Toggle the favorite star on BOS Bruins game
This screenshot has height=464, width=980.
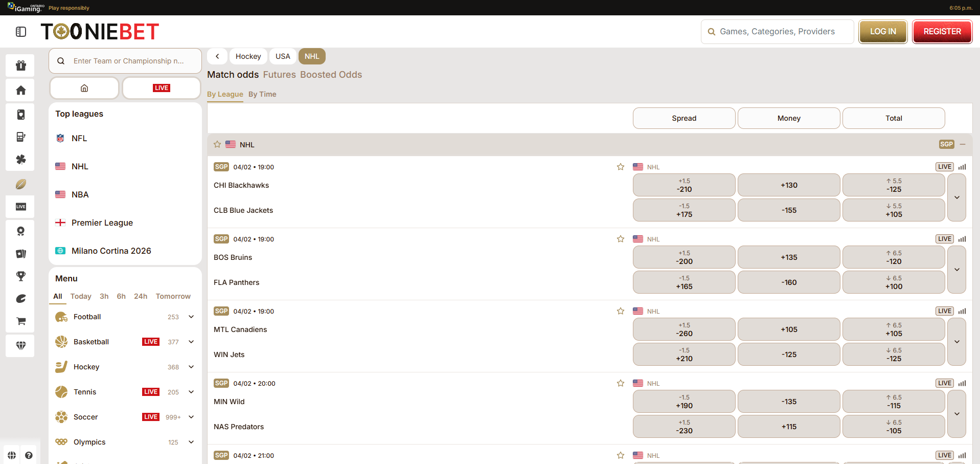coord(620,239)
